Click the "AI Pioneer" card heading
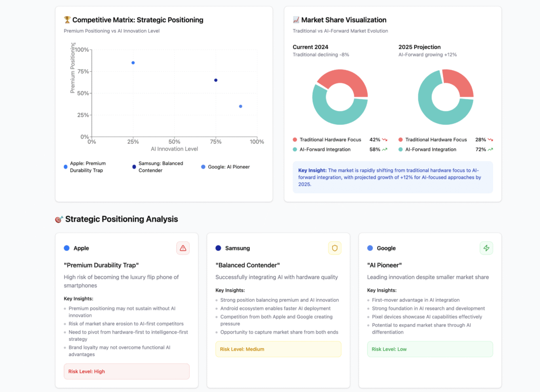 384,266
